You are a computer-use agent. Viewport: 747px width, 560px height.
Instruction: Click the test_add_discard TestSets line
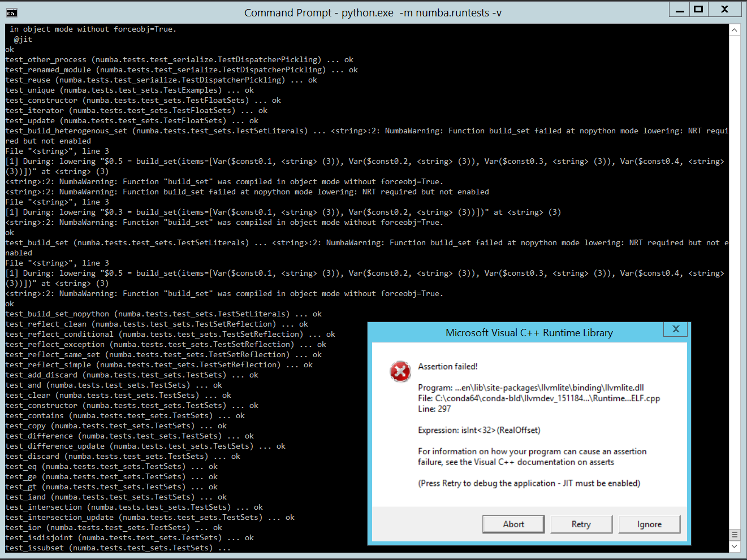[132, 375]
